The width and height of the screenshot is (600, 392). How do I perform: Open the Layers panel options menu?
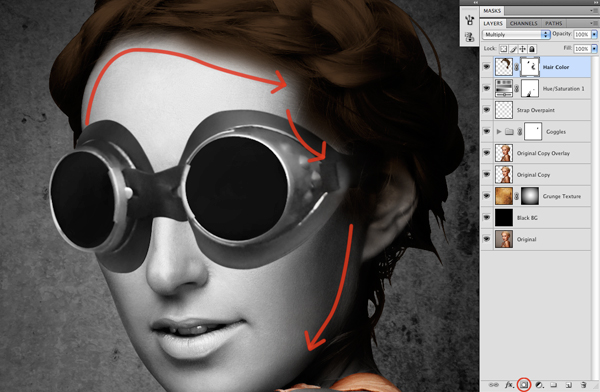(595, 23)
